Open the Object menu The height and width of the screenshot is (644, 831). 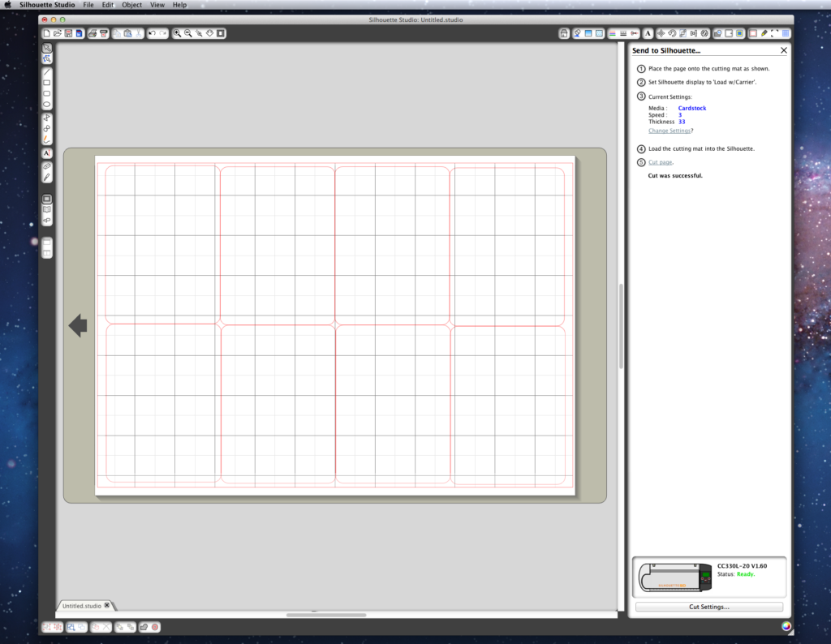(x=131, y=5)
